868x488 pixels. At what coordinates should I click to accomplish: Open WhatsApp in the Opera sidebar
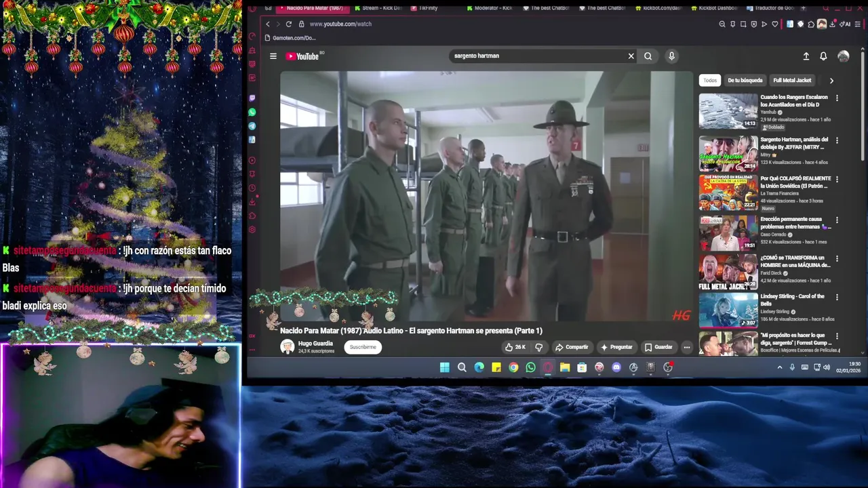(252, 112)
